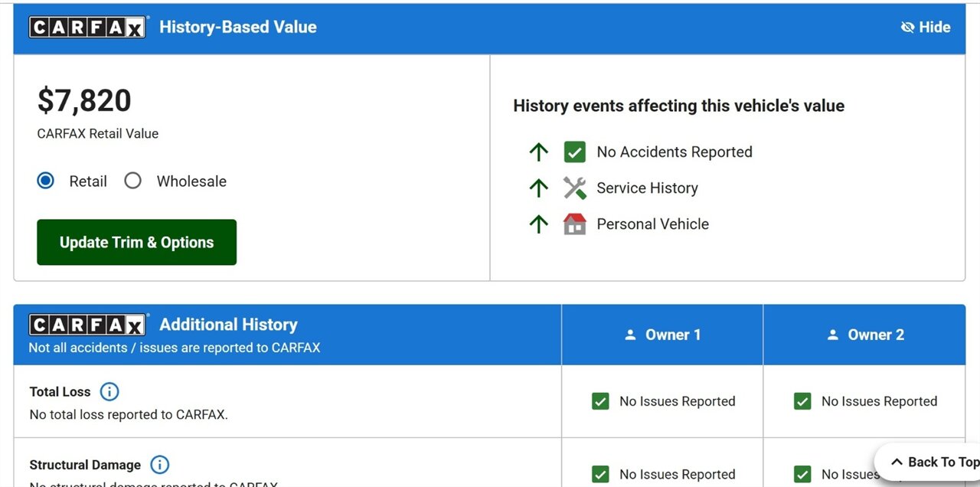The image size is (980, 487).
Task: Click the Personal Vehicle house icon
Action: (x=575, y=224)
